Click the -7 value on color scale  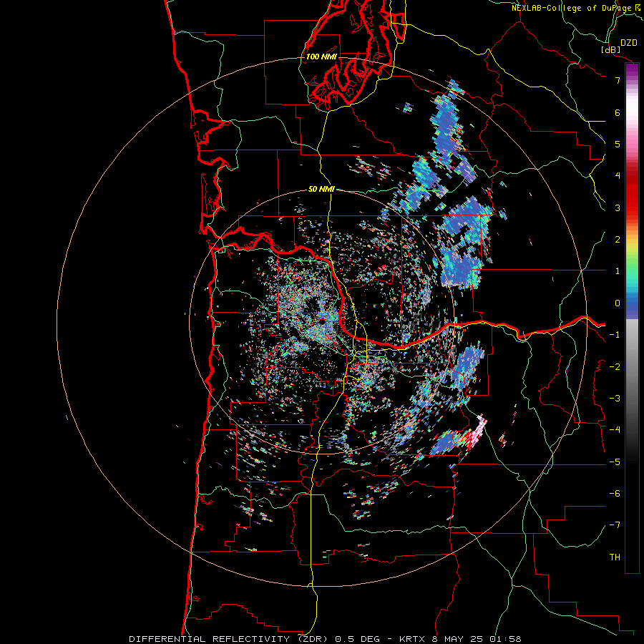click(615, 525)
